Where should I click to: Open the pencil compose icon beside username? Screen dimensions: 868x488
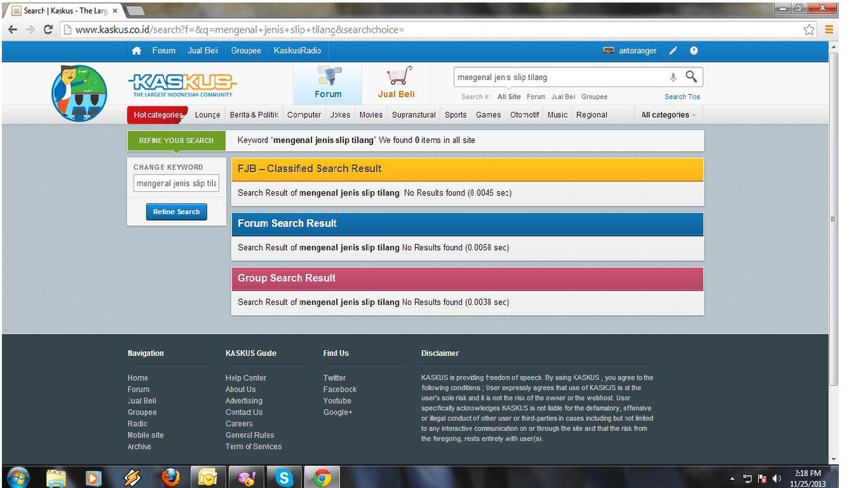pos(673,51)
